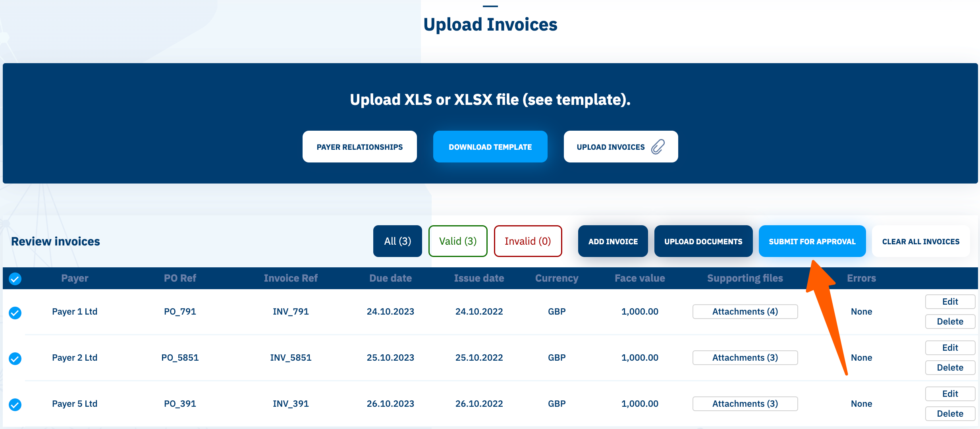980x429 pixels.
Task: Click Upload Documents button
Action: [703, 241]
